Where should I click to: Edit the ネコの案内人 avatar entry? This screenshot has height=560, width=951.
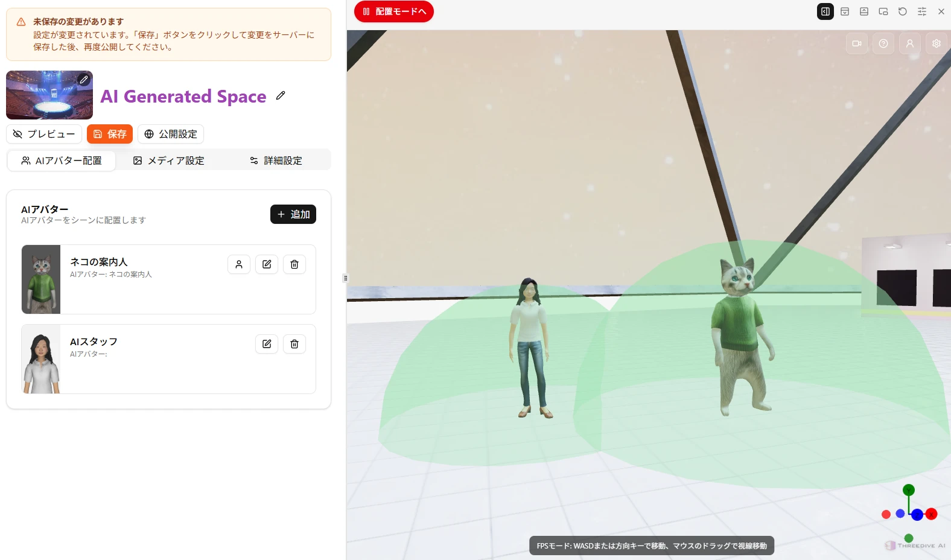(267, 264)
